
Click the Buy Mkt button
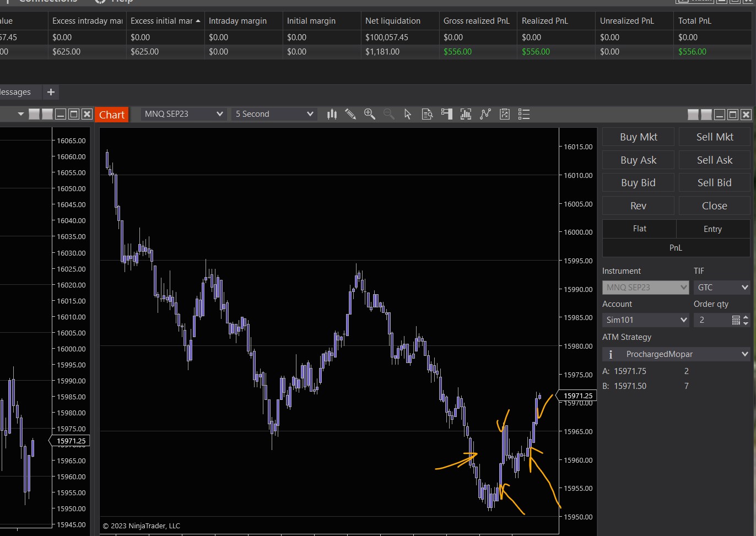pyautogui.click(x=638, y=137)
